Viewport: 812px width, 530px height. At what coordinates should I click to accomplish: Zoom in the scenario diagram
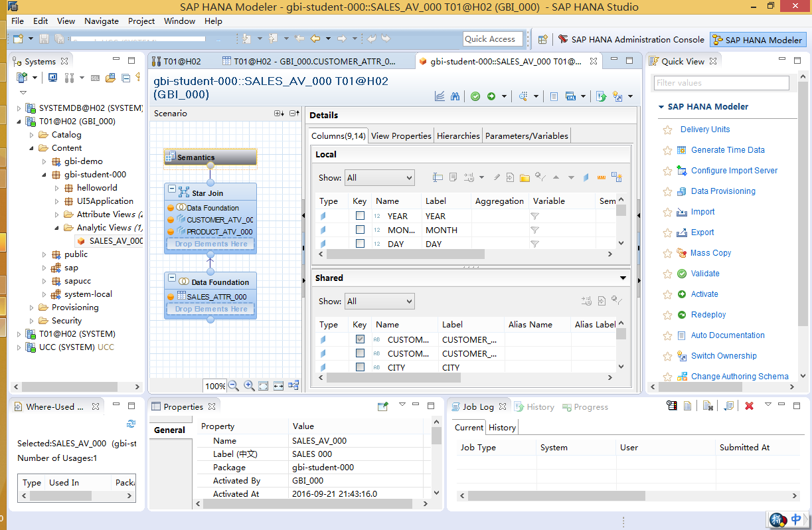coord(249,385)
